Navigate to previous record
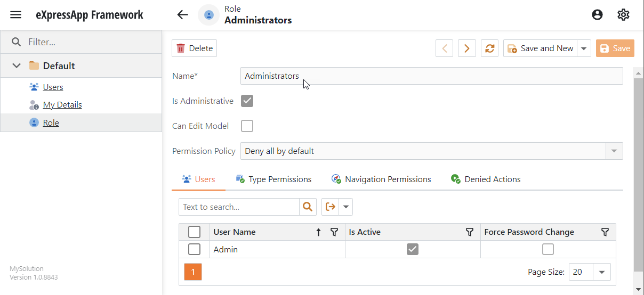 (x=445, y=48)
